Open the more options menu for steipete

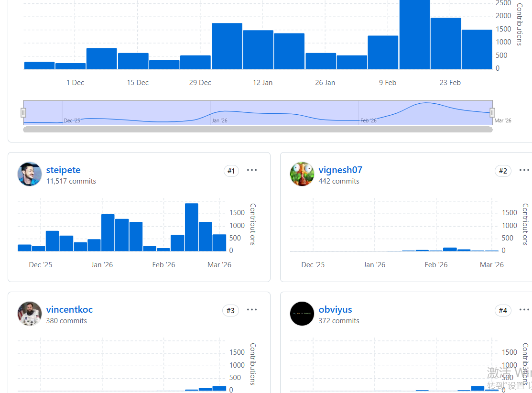pyautogui.click(x=252, y=170)
